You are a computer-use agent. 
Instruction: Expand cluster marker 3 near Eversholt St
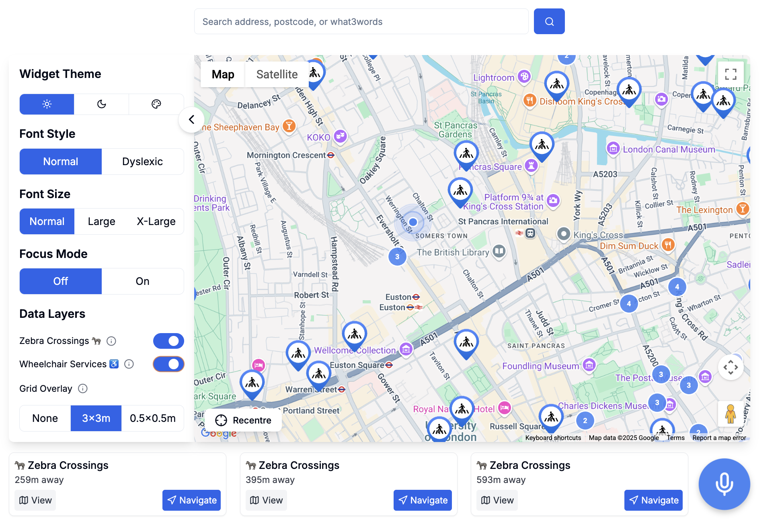[397, 257]
